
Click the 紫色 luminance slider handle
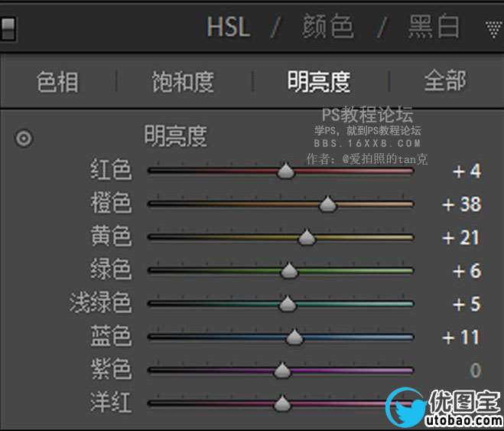pyautogui.click(x=282, y=370)
